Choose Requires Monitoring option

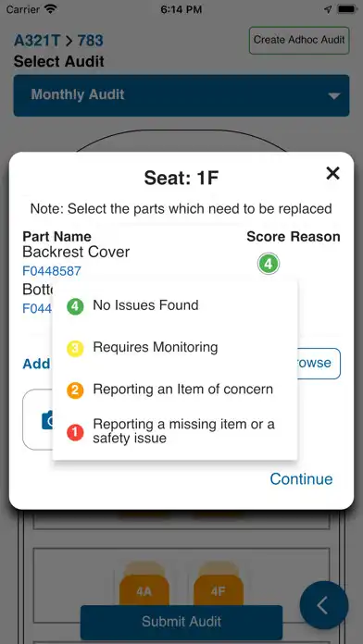point(156,347)
